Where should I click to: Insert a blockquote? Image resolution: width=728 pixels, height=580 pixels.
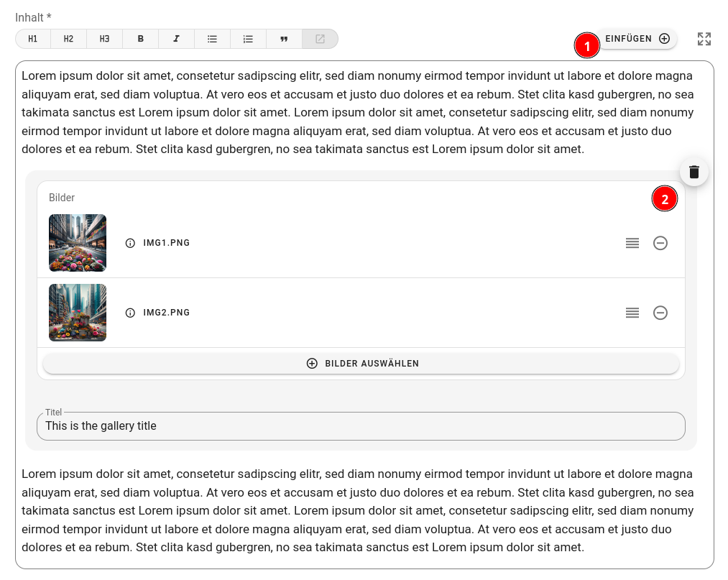tap(284, 39)
